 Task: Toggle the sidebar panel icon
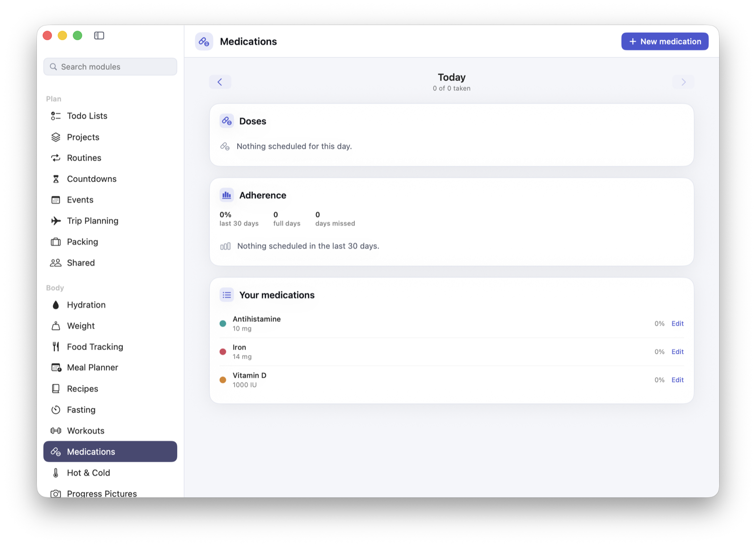[x=99, y=35]
